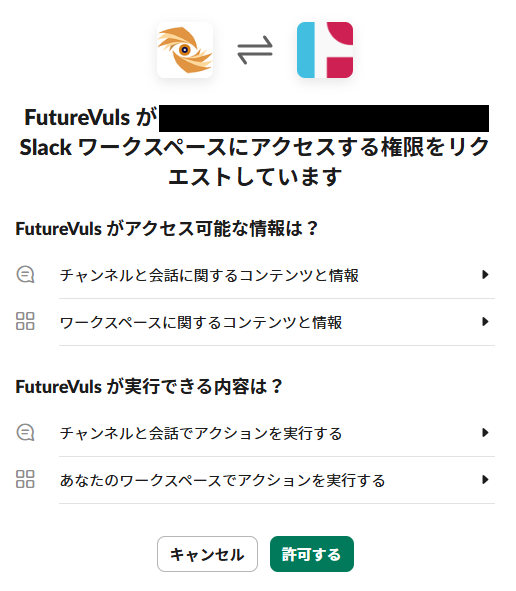
Task: Click the キャンセル button
Action: tap(207, 554)
